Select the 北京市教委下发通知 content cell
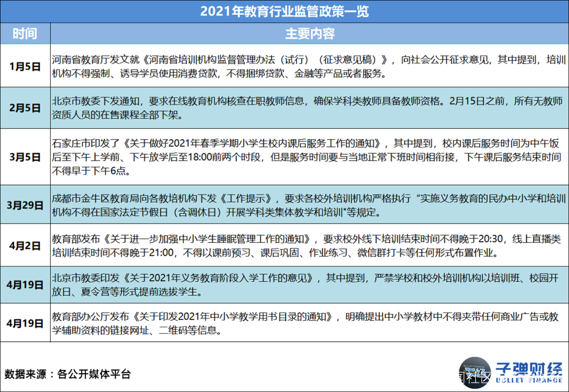This screenshot has width=569, height=392. (310, 108)
